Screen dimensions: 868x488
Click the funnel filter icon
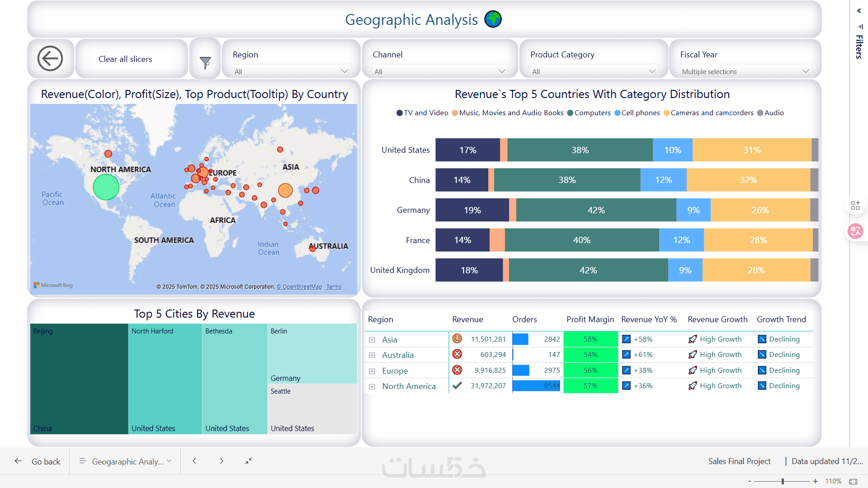click(205, 62)
